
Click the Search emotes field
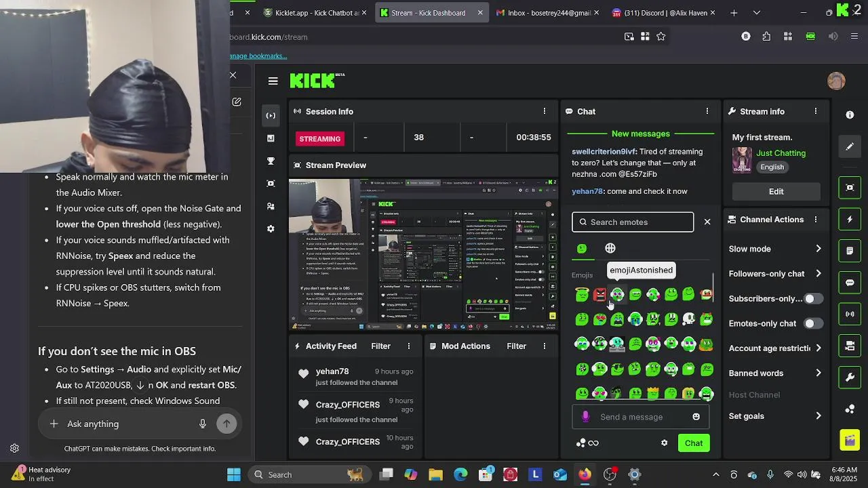pos(633,222)
